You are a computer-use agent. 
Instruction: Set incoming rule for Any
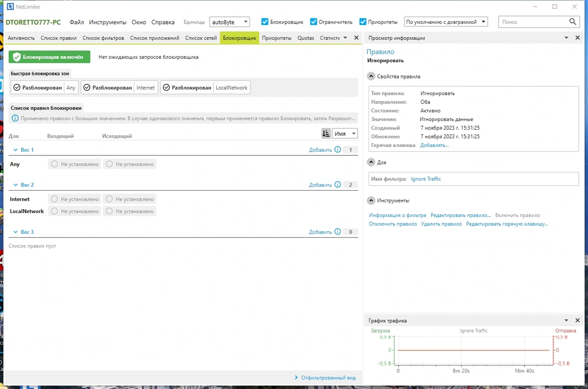click(x=74, y=164)
